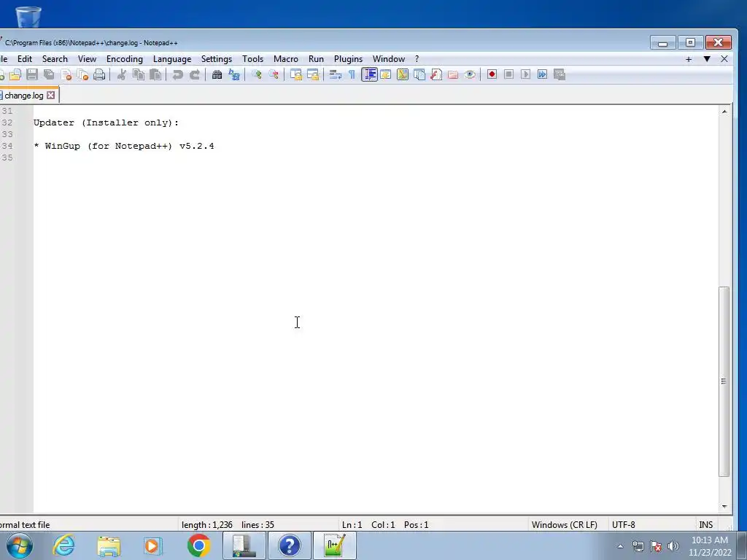Close the change.log tab with its X
Viewport: 747px width, 560px height.
50,96
